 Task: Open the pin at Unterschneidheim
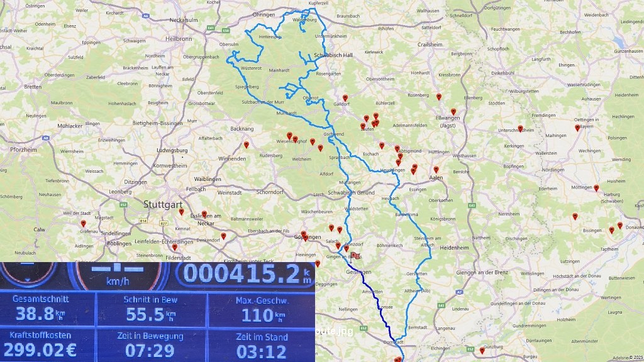[520, 129]
